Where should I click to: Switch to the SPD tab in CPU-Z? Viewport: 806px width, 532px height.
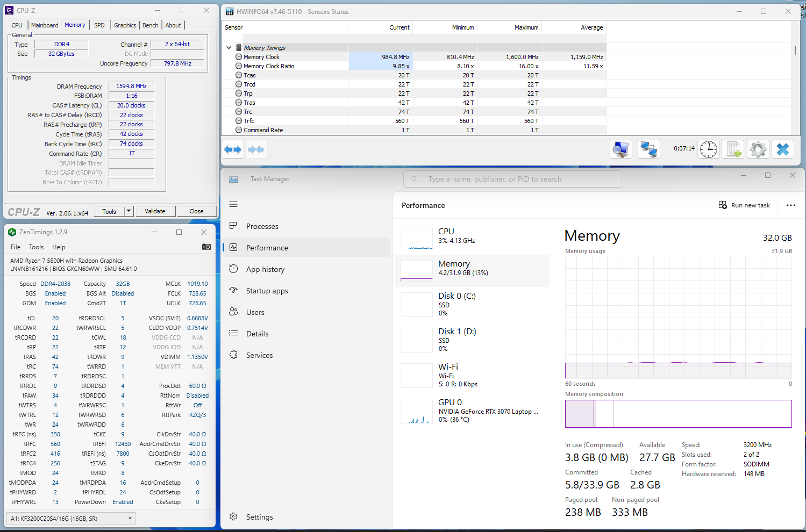[99, 25]
